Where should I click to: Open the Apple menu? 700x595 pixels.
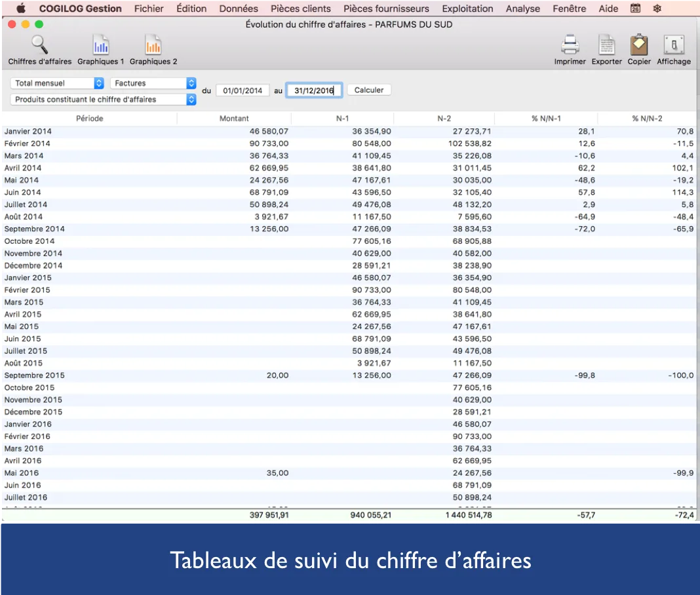point(20,9)
